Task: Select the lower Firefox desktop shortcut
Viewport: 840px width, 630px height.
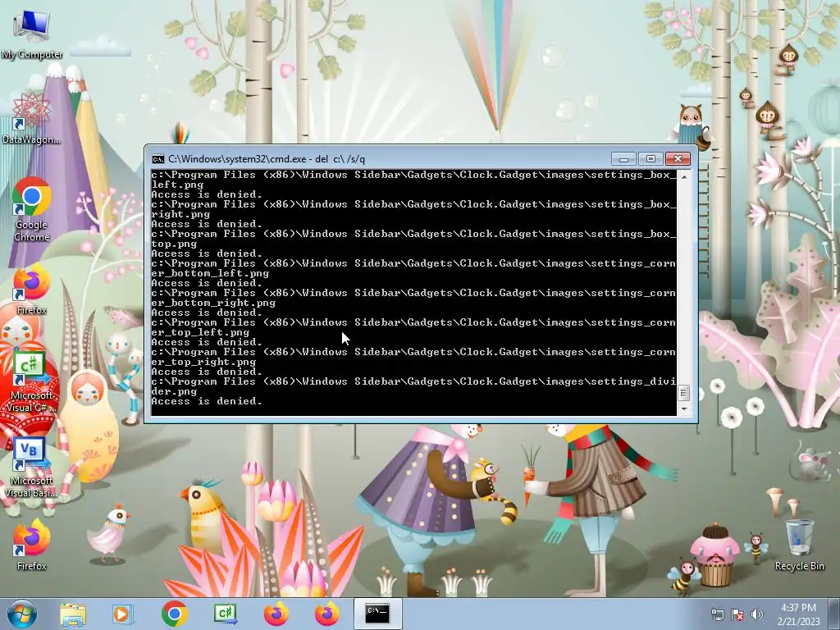Action: pyautogui.click(x=32, y=545)
